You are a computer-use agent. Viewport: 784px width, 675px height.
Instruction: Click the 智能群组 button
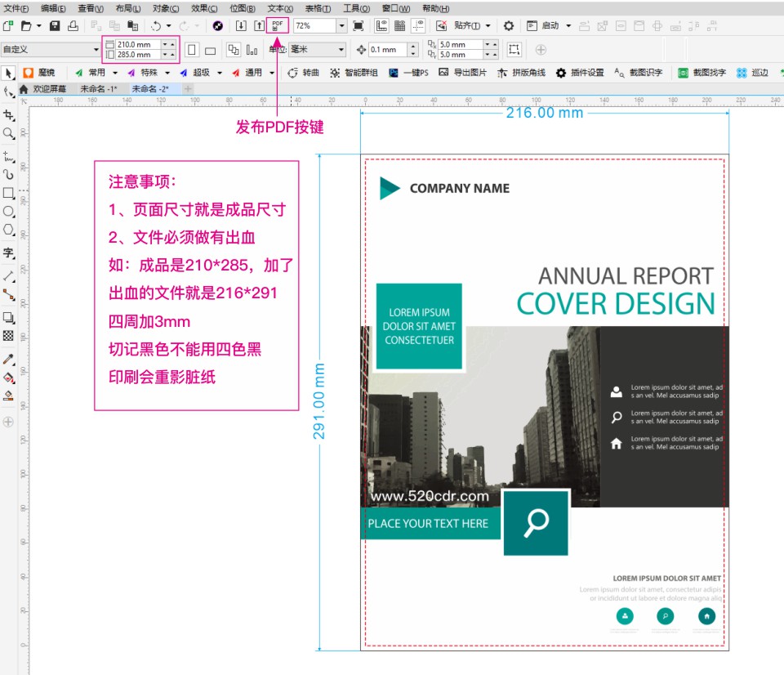(354, 73)
